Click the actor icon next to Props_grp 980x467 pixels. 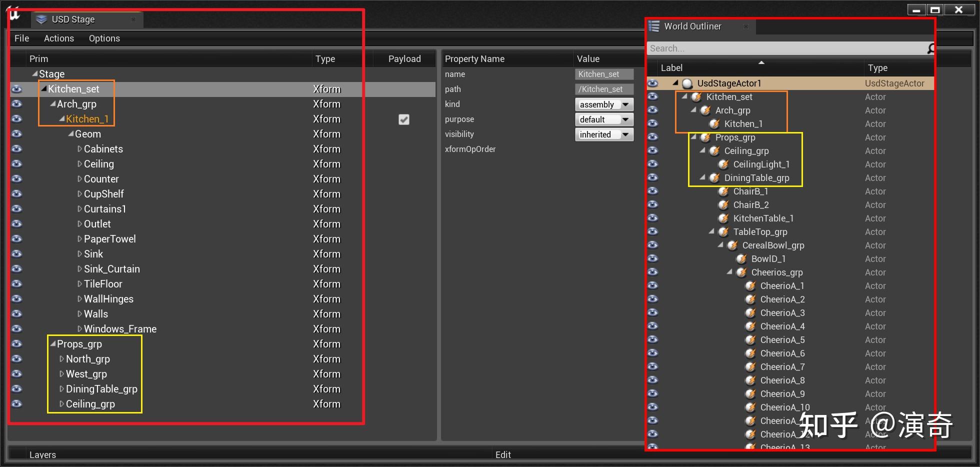tap(704, 137)
